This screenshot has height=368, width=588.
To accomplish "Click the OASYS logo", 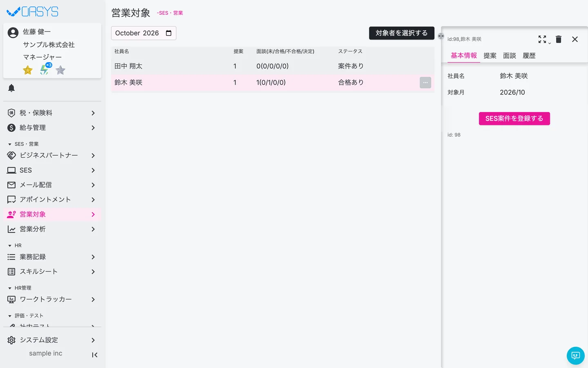I will (33, 12).
